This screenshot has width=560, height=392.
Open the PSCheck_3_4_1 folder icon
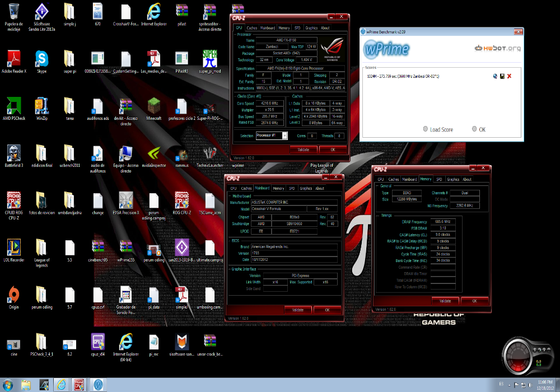pyautogui.click(x=42, y=344)
